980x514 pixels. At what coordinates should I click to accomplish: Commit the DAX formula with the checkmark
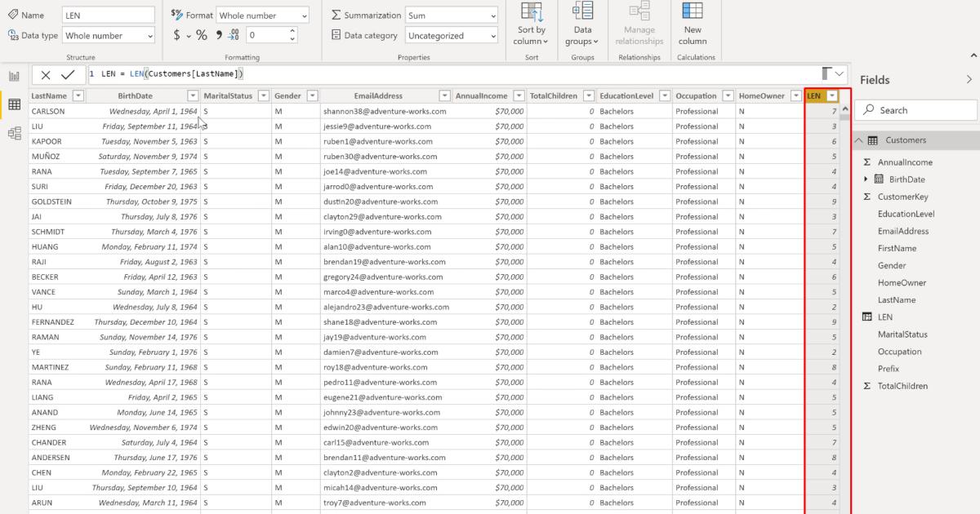pyautogui.click(x=69, y=73)
